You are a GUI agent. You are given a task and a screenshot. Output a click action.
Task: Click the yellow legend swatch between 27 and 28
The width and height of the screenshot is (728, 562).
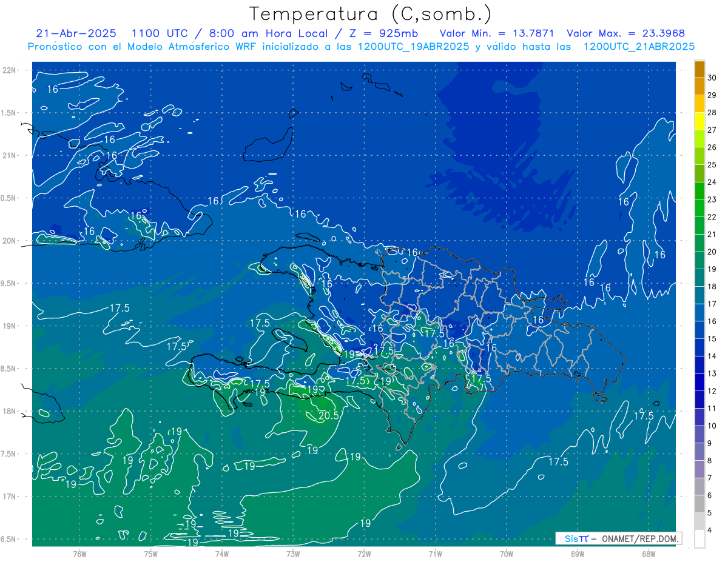pos(699,121)
